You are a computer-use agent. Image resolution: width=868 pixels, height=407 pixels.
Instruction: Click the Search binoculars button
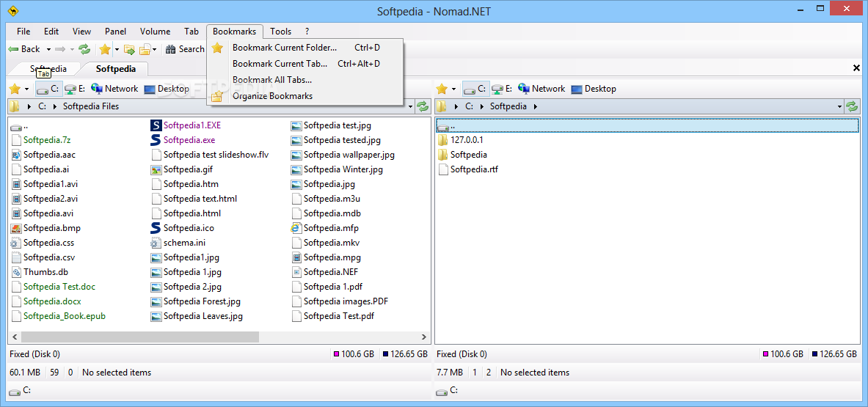pyautogui.click(x=186, y=49)
